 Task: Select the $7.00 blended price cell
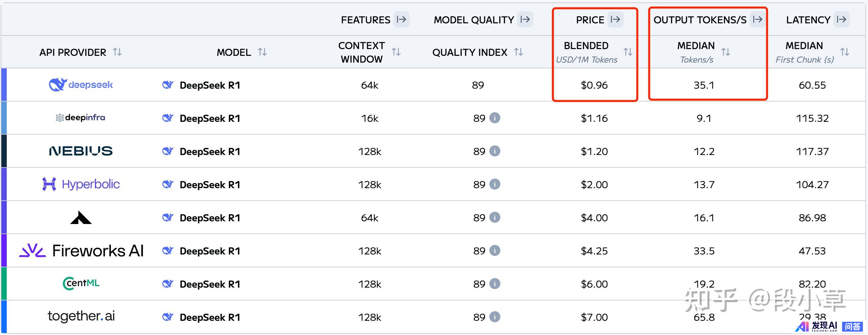[594, 317]
